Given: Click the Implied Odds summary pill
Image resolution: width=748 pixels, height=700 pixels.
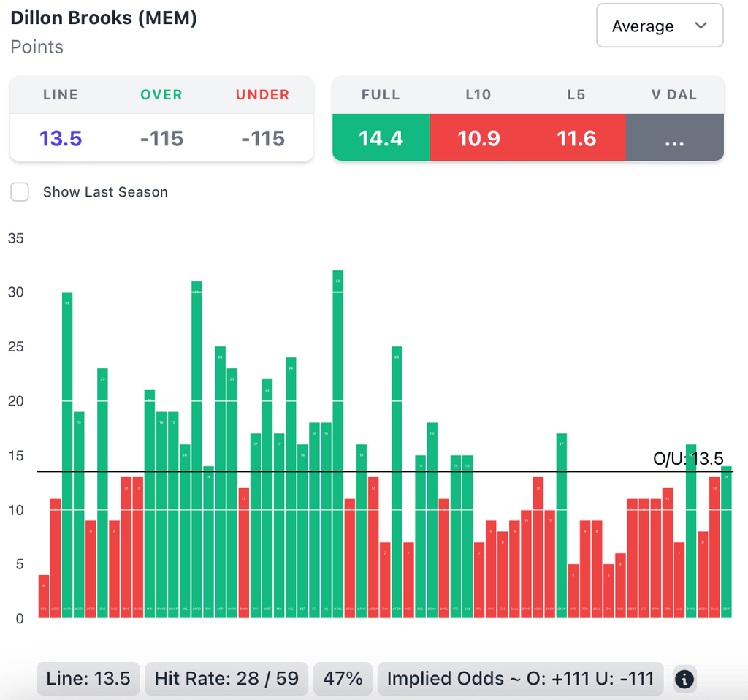Looking at the screenshot, I should 520,679.
